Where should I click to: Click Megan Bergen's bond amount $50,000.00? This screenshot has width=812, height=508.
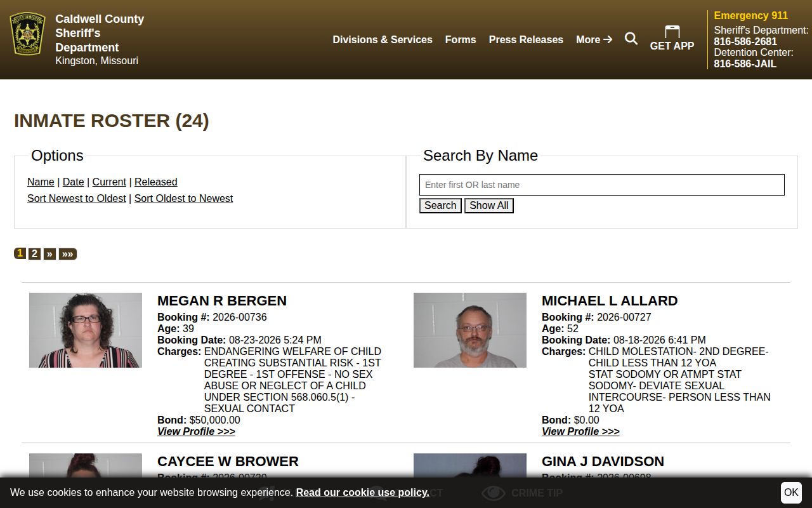(215, 420)
